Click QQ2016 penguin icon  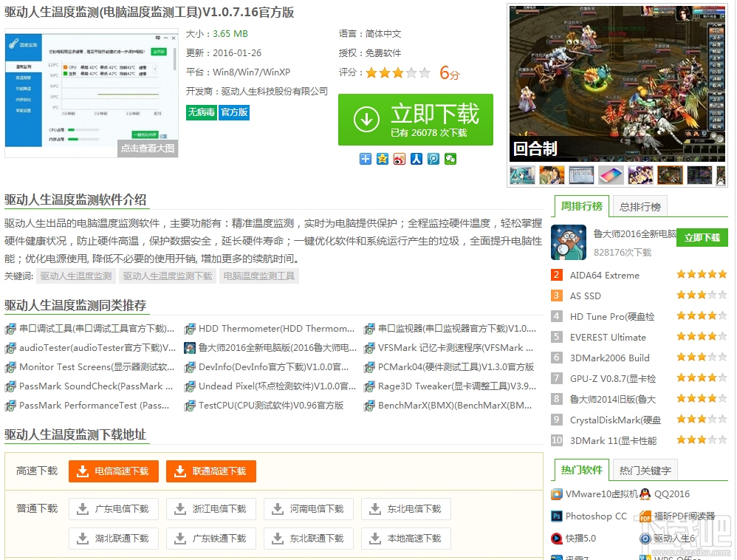pyautogui.click(x=645, y=494)
